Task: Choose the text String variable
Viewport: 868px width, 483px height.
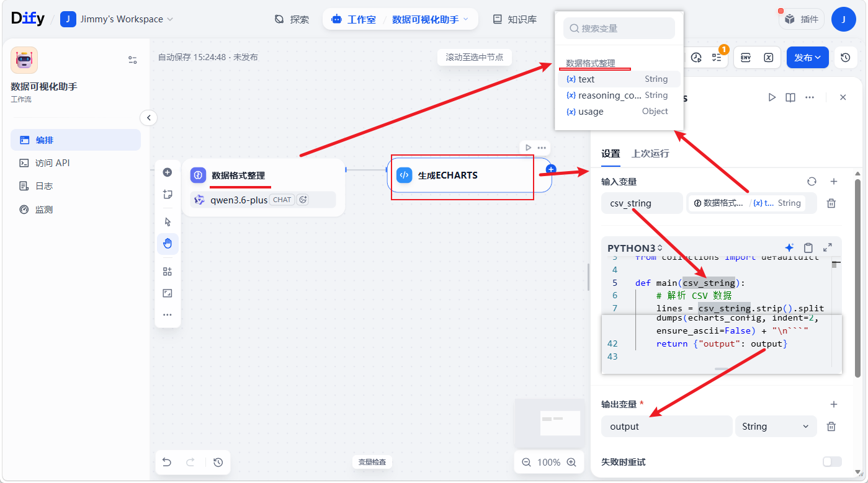Action: [619, 79]
